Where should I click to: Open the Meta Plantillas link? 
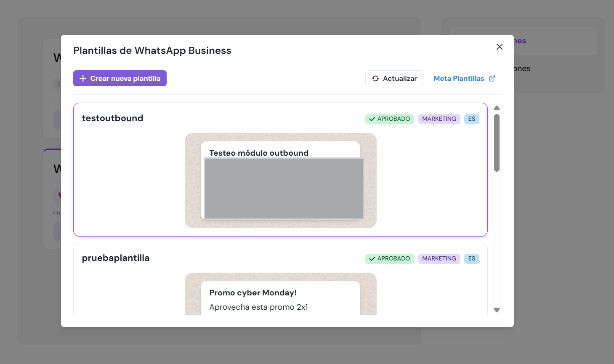coord(459,79)
